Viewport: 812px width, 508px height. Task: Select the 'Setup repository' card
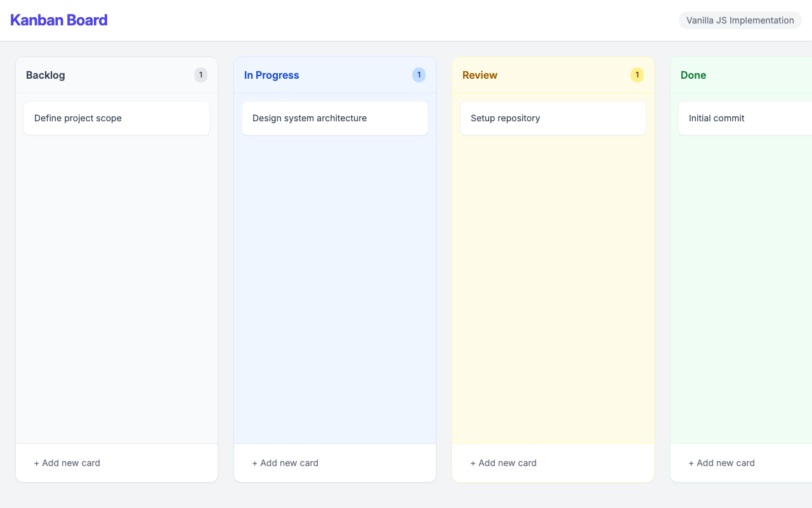coord(553,118)
